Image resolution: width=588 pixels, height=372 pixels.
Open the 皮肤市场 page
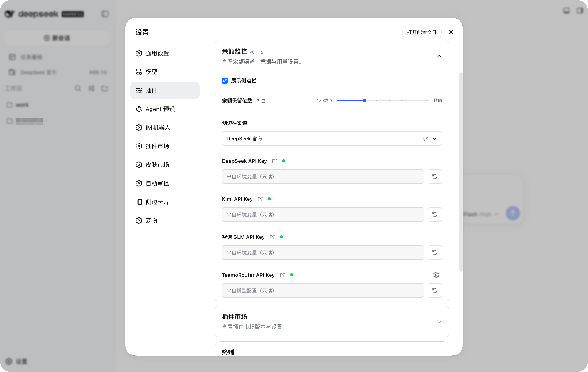165,164
